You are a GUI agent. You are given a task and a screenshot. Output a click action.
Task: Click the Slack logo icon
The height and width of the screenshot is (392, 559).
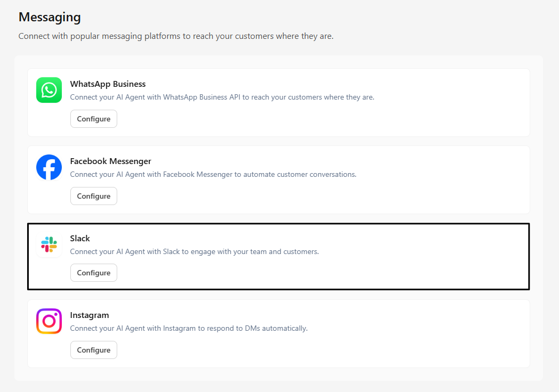point(49,244)
